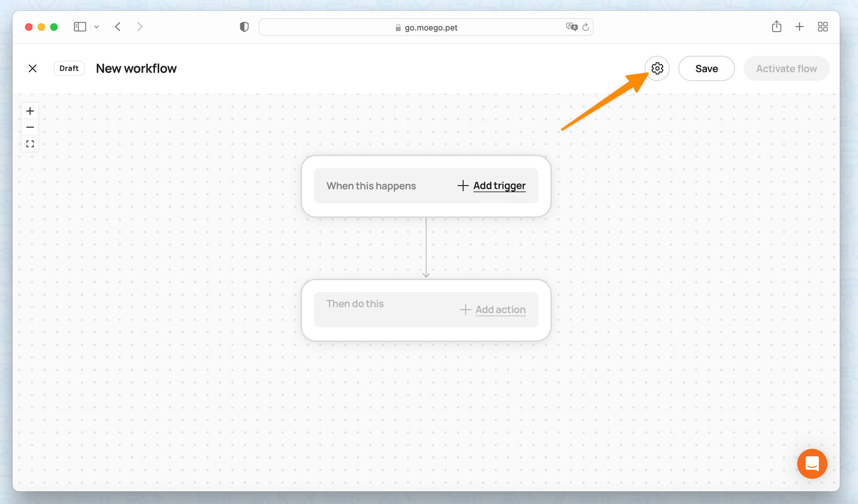Show the tab overview grid
Image resolution: width=858 pixels, height=504 pixels.
click(x=822, y=27)
